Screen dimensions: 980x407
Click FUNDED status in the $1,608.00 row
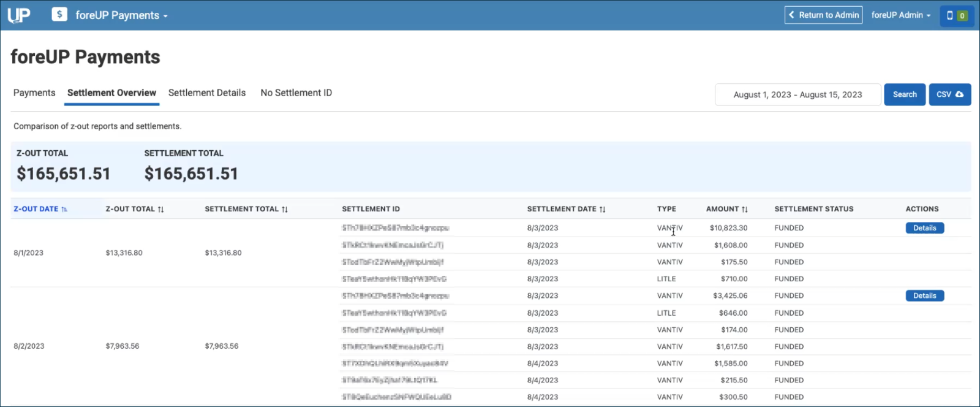coord(789,245)
